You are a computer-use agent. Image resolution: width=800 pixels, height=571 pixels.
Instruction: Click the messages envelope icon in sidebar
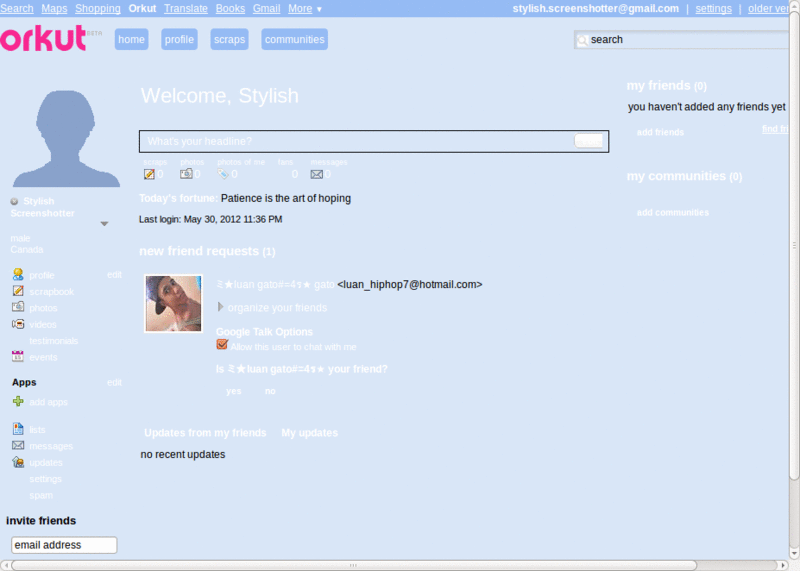[18, 445]
